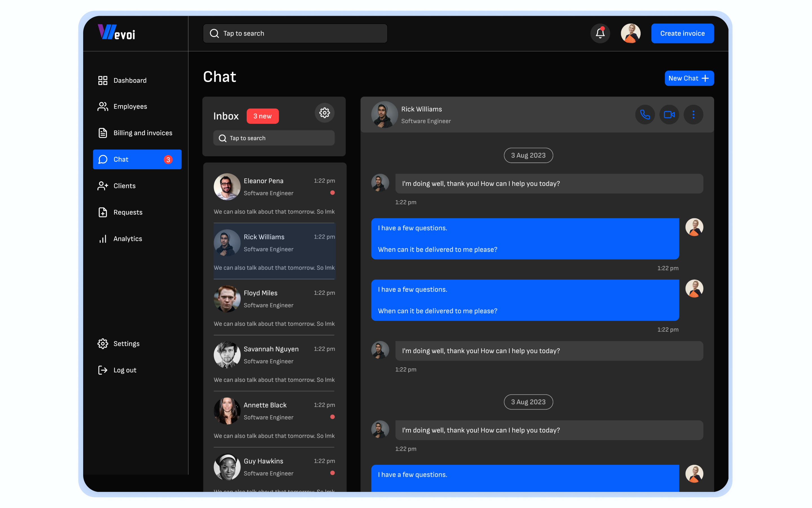Open Floyd Miles conversation
The image size is (812, 508).
coord(274,307)
